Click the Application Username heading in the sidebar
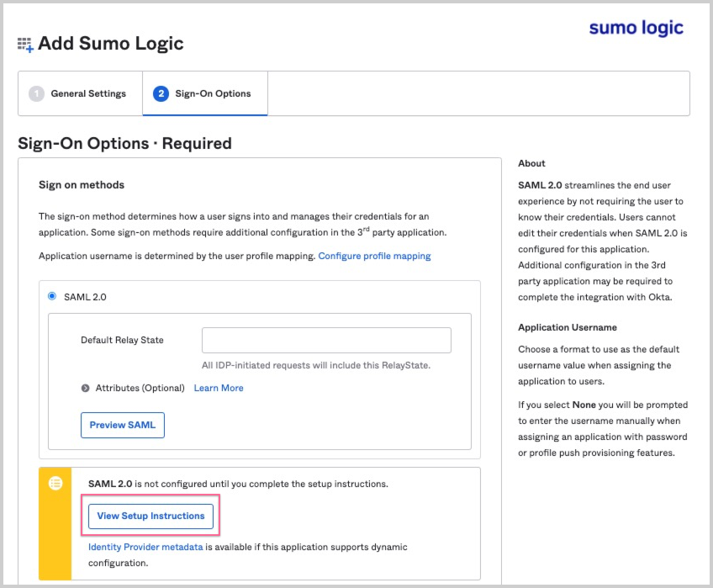 pyautogui.click(x=568, y=327)
